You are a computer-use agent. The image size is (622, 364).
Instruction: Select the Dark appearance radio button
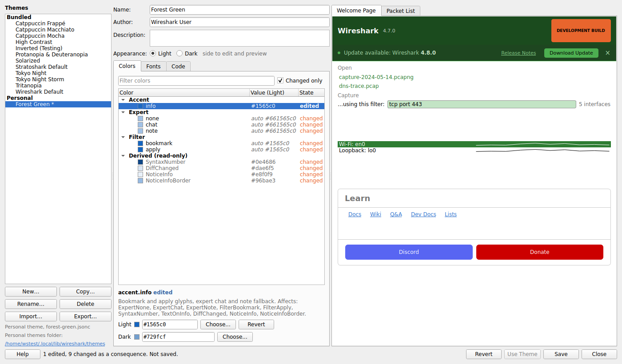179,53
